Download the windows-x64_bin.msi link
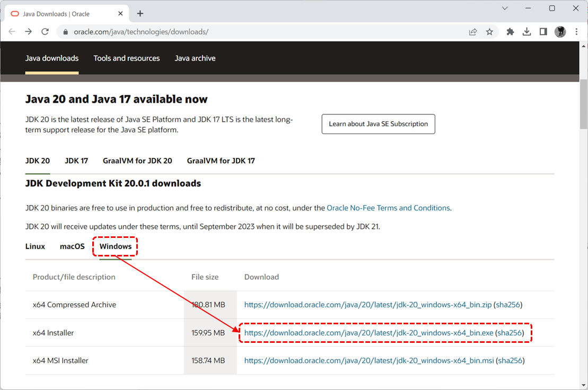Image resolution: width=588 pixels, height=390 pixels. [369, 360]
